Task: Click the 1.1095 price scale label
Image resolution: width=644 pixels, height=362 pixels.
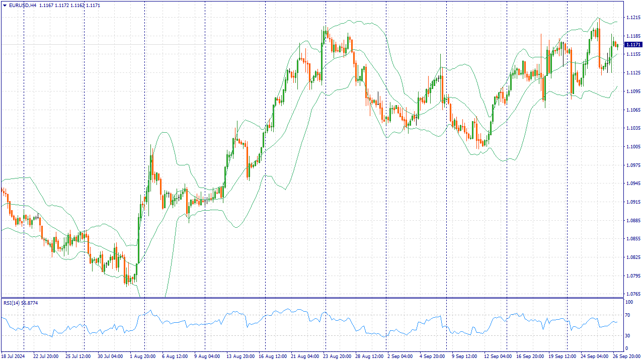Action: [632, 92]
